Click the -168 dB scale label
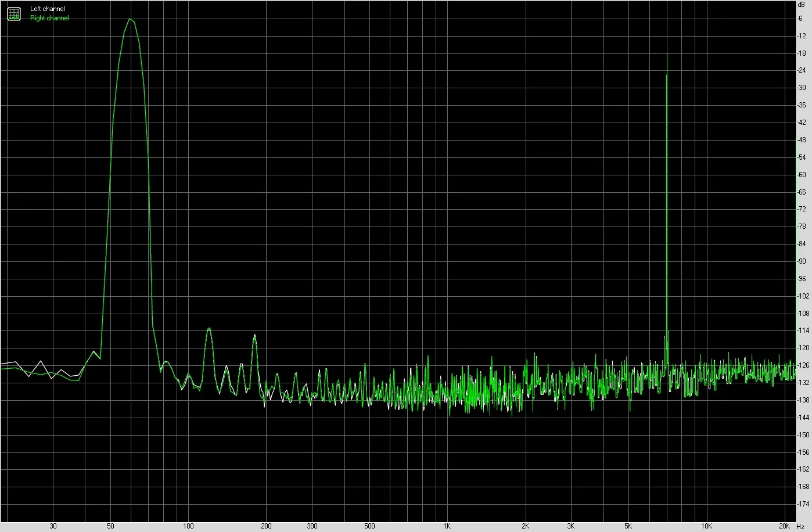Image resolution: width=812 pixels, height=532 pixels. [x=803, y=487]
